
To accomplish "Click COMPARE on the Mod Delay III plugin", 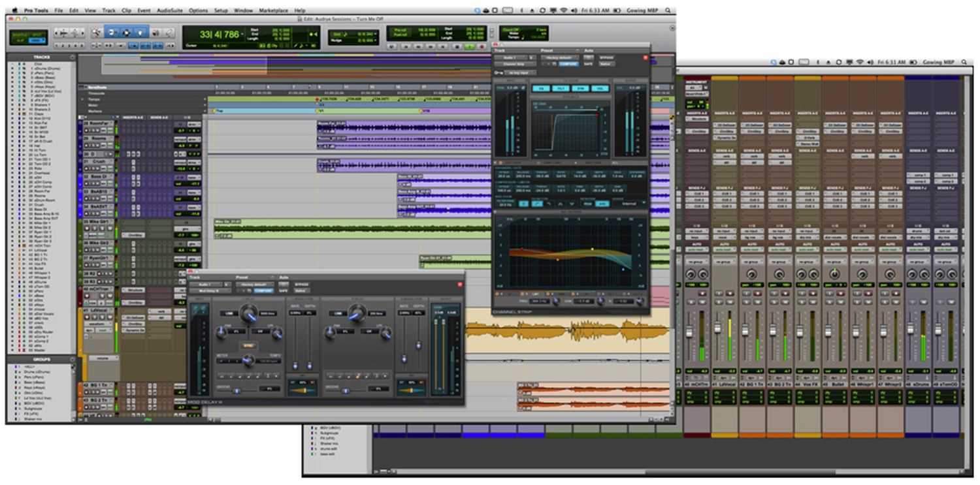I will coord(262,290).
